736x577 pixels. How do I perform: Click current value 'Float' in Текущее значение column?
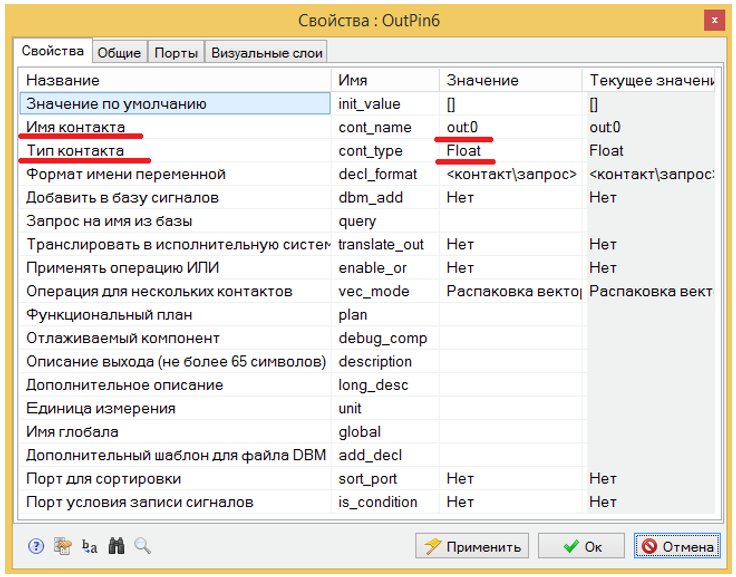649,151
